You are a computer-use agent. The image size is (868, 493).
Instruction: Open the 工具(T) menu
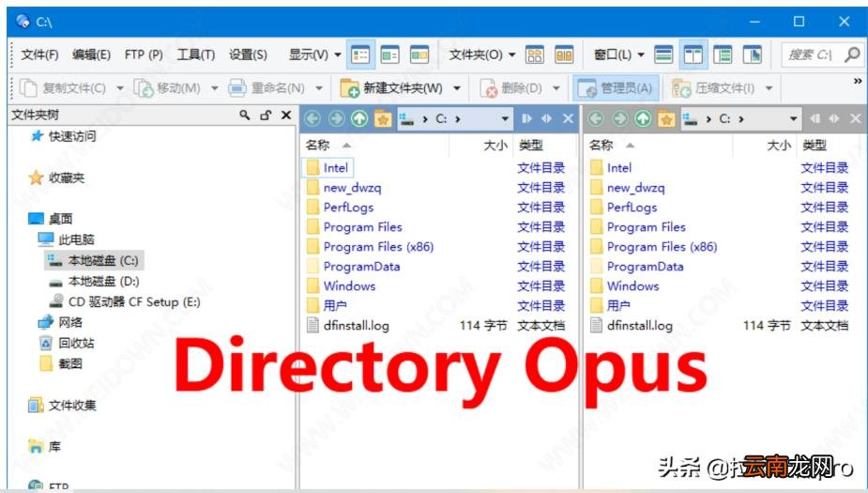tap(196, 54)
